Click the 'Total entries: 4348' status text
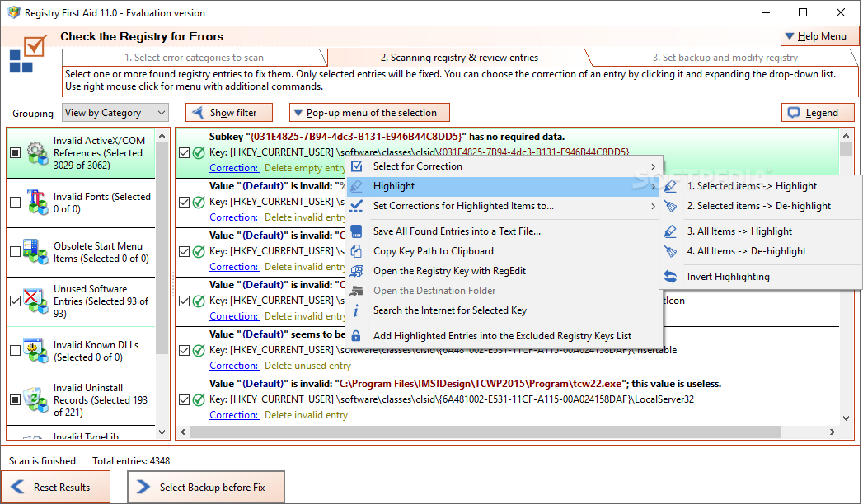Viewport: 863px width, 504px height. (x=131, y=461)
